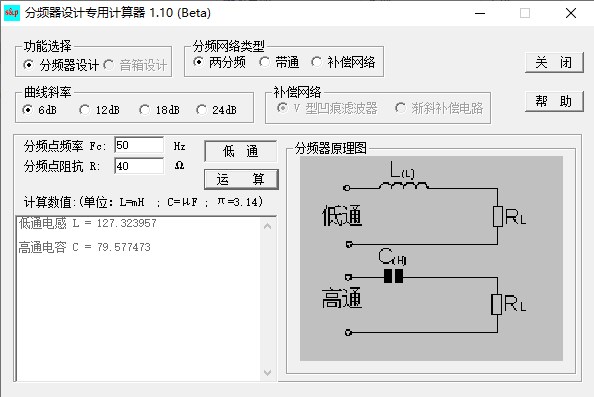Set curve slope to 24dB

click(216, 110)
